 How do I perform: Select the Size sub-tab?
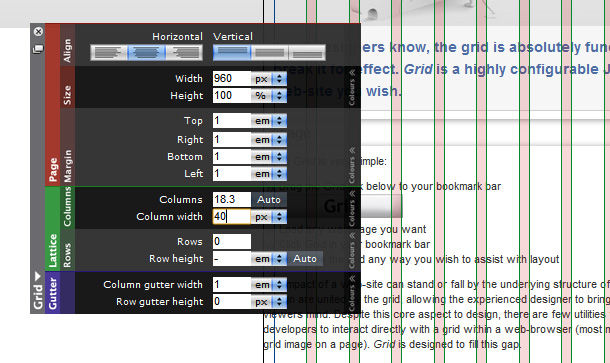(67, 87)
